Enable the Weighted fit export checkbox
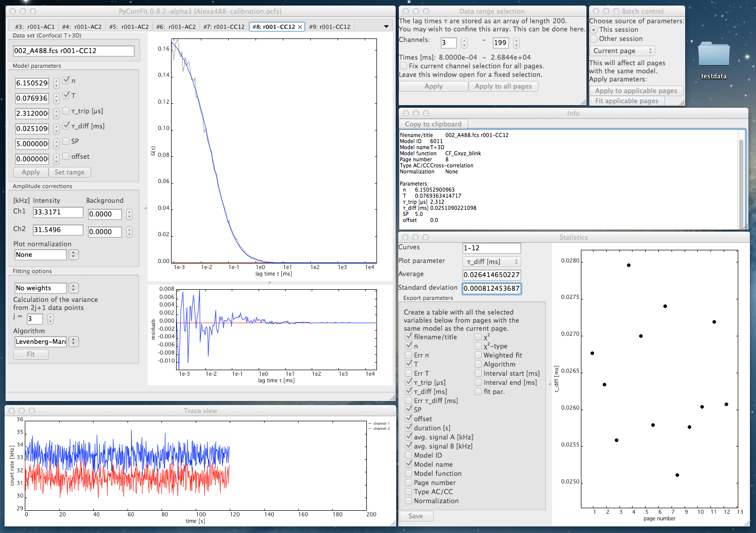This screenshot has height=533, width=756. [478, 355]
